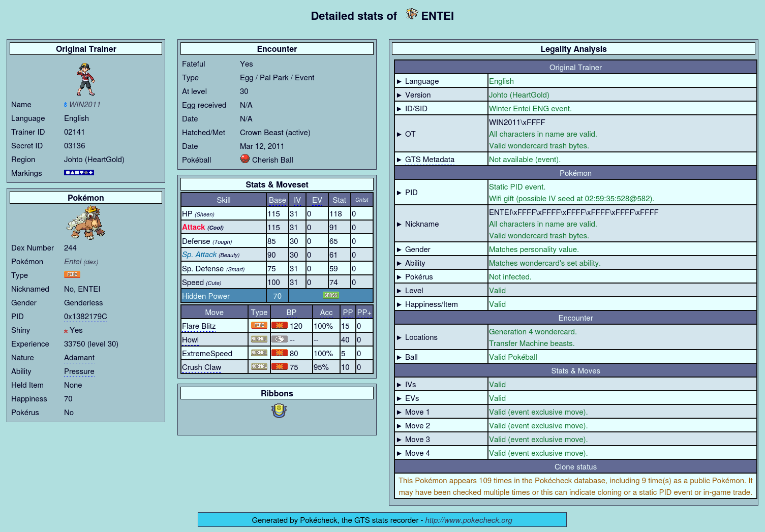Viewport: 765px width, 532px height.
Task: Expand the Move 2 legality row
Action: pos(399,426)
